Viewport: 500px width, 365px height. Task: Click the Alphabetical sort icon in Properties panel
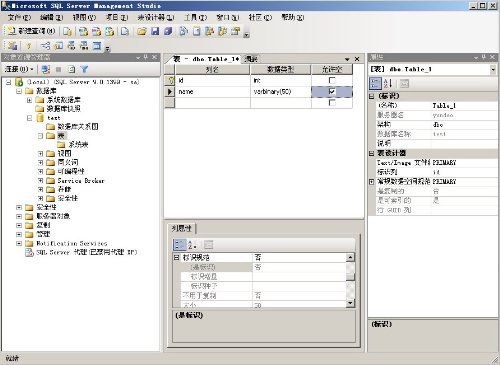point(388,83)
